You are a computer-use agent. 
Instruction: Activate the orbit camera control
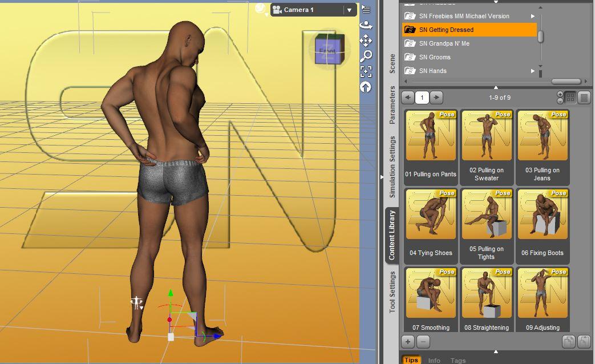pos(366,25)
